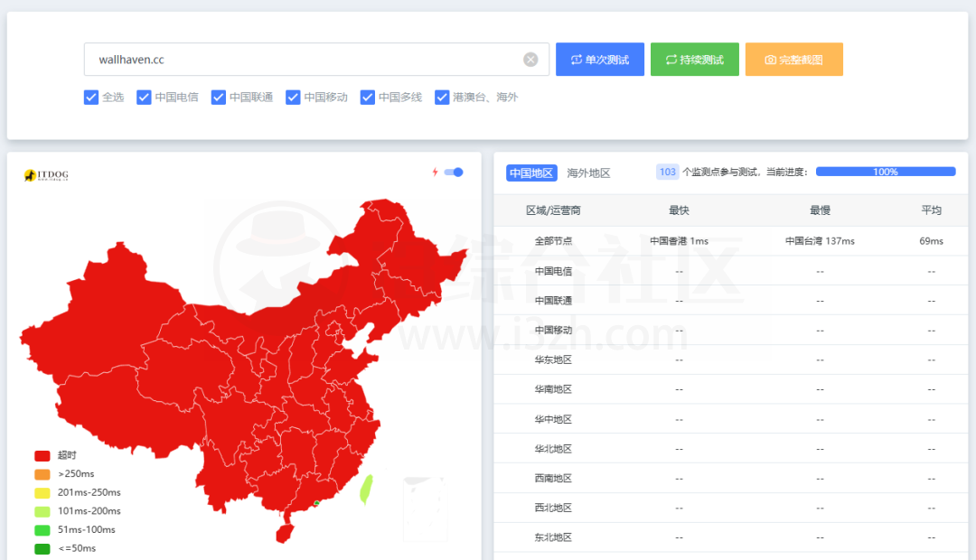Clear the wallhaven.cc domain input

[x=530, y=60]
